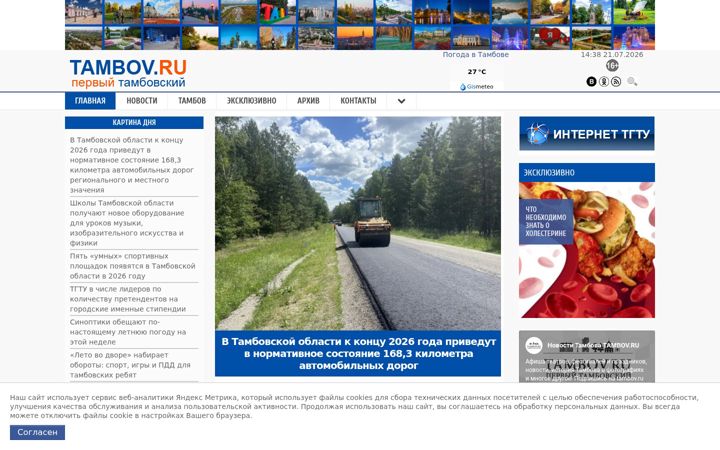Open the Odnoklassniki social icon
The image size is (720, 450).
point(604,82)
